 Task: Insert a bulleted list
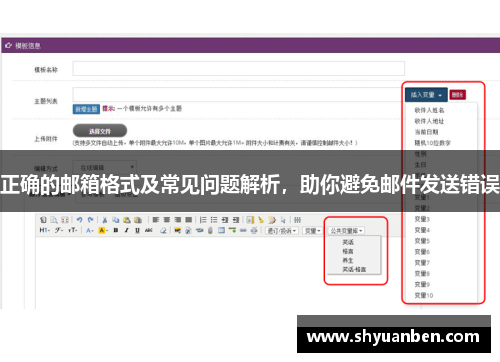coord(214,220)
